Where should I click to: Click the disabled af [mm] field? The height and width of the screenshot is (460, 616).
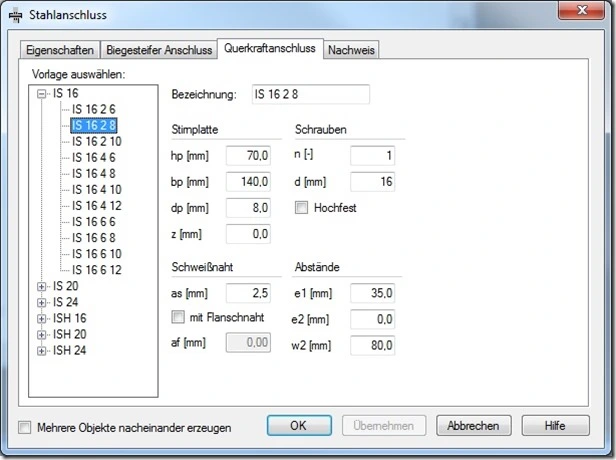pos(248,343)
